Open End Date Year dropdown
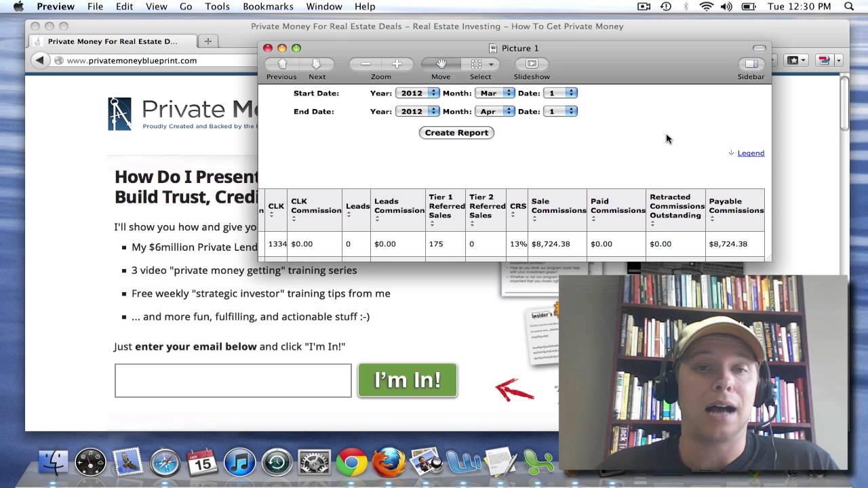Image resolution: width=868 pixels, height=488 pixels. coord(418,111)
